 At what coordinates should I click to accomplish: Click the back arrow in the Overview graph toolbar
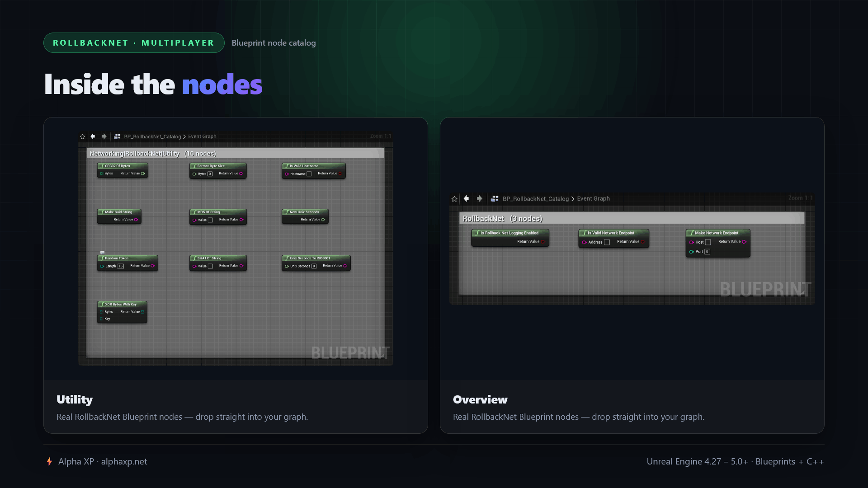click(x=467, y=198)
